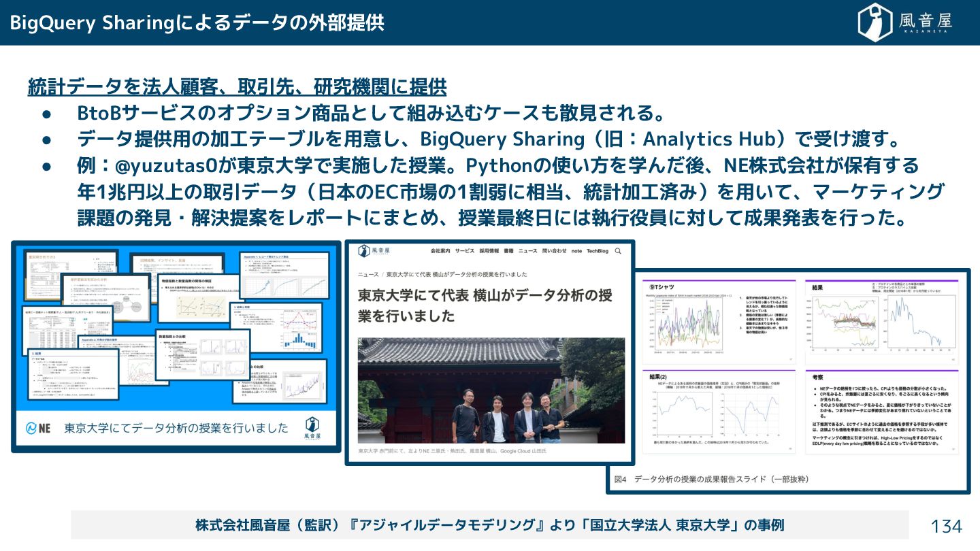Click the ⑨Tシャツ chart panel
The image size is (980, 551).
pos(719,322)
